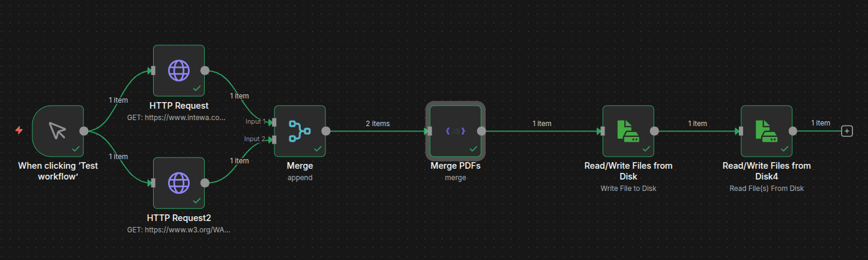Select the HTTP Request2 globe node
868x260 pixels.
tap(178, 182)
